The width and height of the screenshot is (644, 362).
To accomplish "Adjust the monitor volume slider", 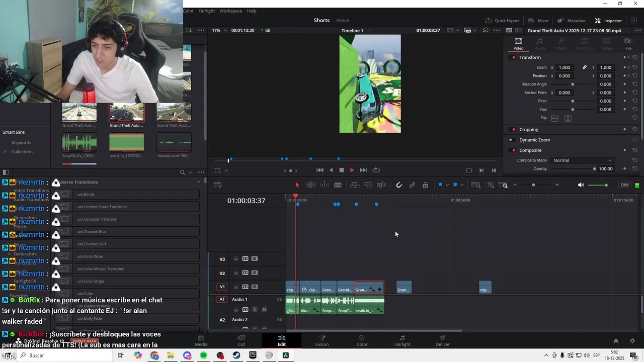I will coord(606,185).
